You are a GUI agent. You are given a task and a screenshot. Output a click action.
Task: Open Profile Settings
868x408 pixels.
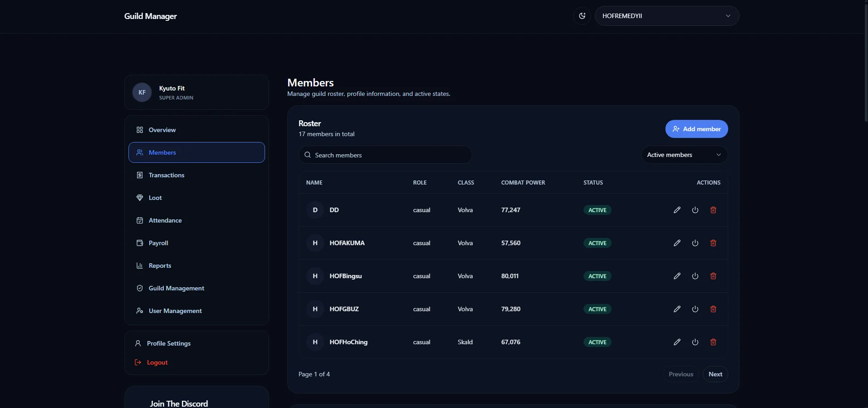coord(197,343)
